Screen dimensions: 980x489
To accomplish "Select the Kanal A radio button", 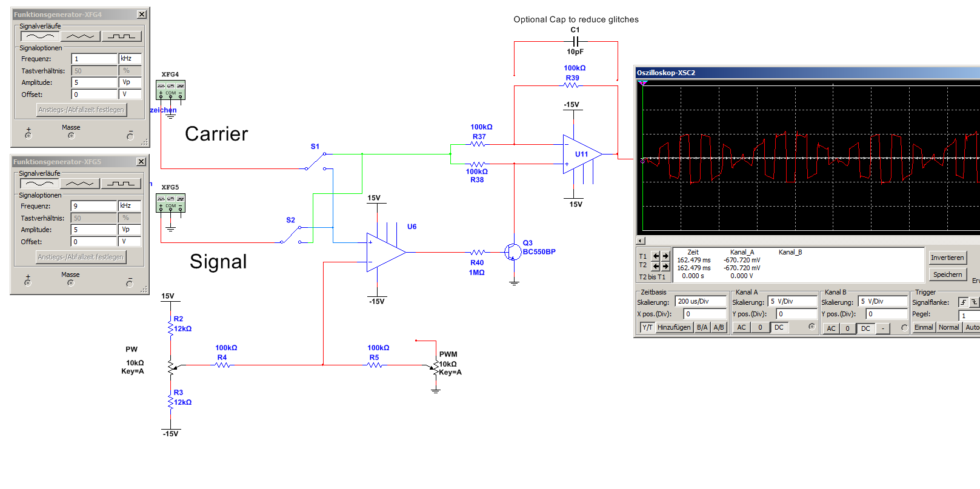I will [x=812, y=327].
